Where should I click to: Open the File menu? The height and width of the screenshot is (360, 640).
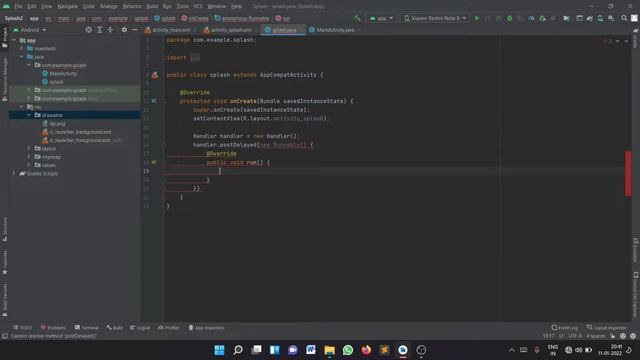[18, 6]
